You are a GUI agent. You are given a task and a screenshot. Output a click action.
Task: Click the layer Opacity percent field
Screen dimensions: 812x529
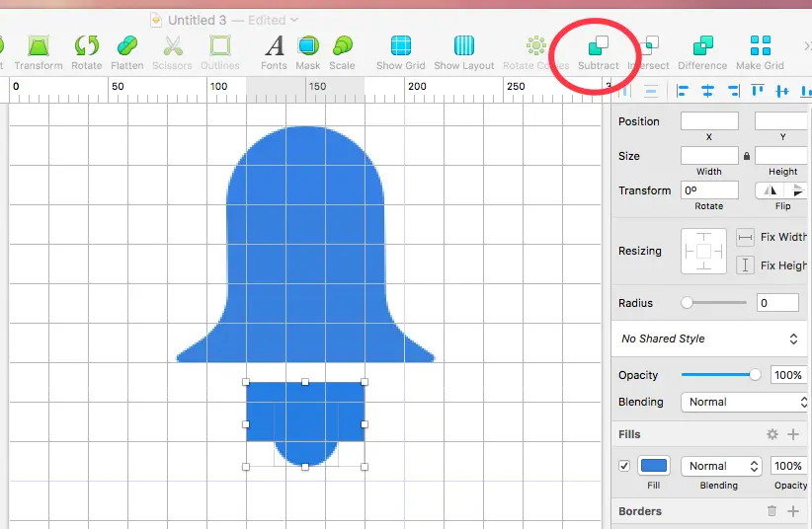[x=788, y=375]
